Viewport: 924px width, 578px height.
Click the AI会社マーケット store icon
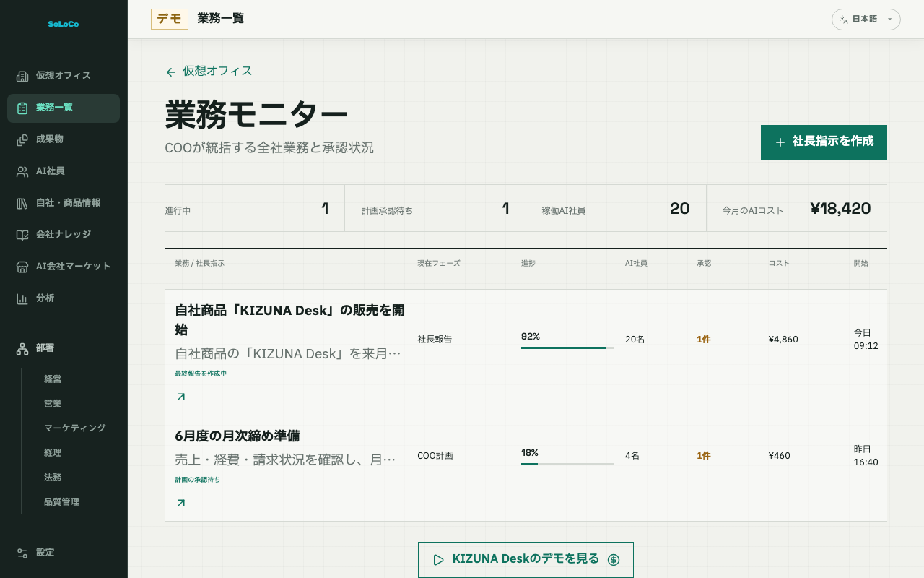pyautogui.click(x=22, y=267)
